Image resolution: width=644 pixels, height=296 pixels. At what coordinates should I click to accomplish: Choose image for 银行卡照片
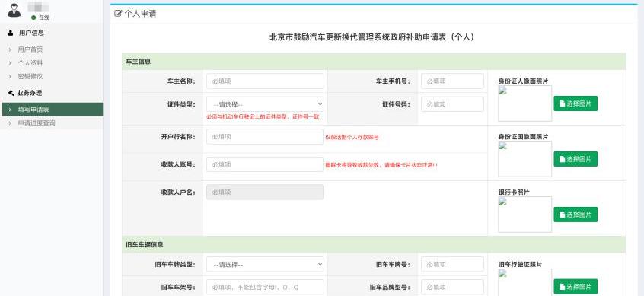pos(575,215)
